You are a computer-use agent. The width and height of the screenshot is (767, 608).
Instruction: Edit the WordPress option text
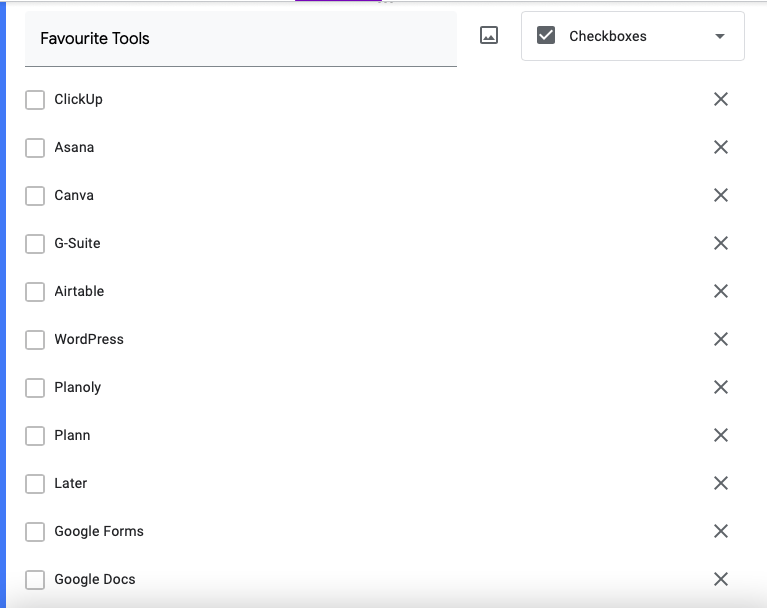click(x=89, y=339)
